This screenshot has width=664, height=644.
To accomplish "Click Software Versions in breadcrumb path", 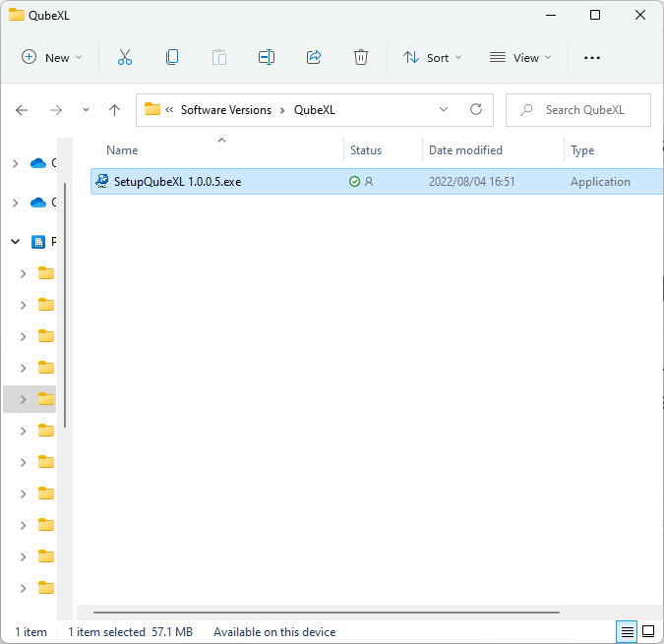I will tap(225, 110).
